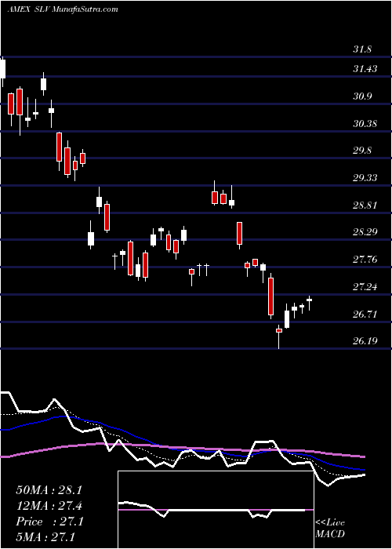Click the 28.81 price level label
This screenshot has width=392, height=549.
coord(365,205)
